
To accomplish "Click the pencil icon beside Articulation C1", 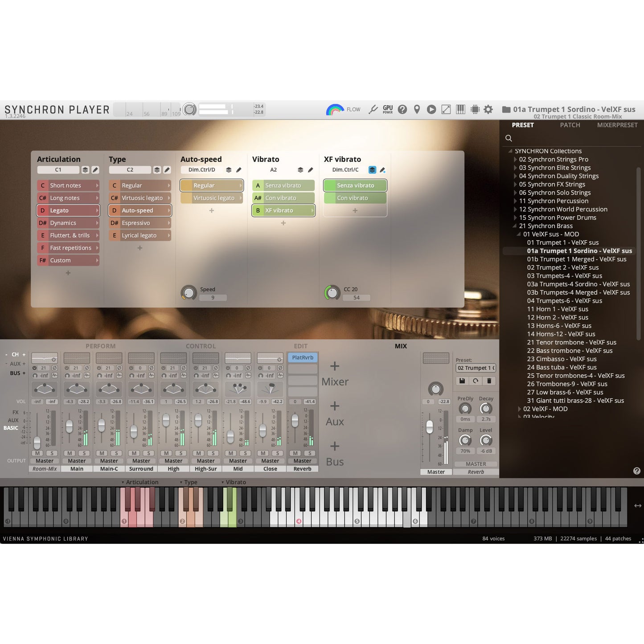I will [x=95, y=170].
